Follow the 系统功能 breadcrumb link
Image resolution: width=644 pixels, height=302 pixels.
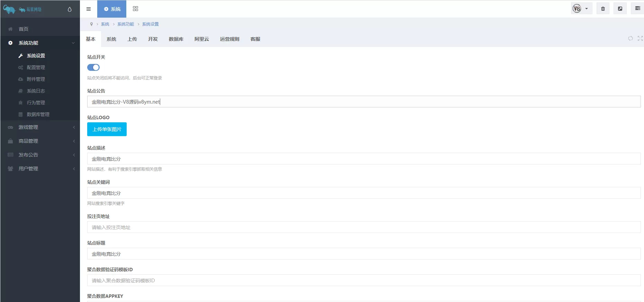(126, 24)
